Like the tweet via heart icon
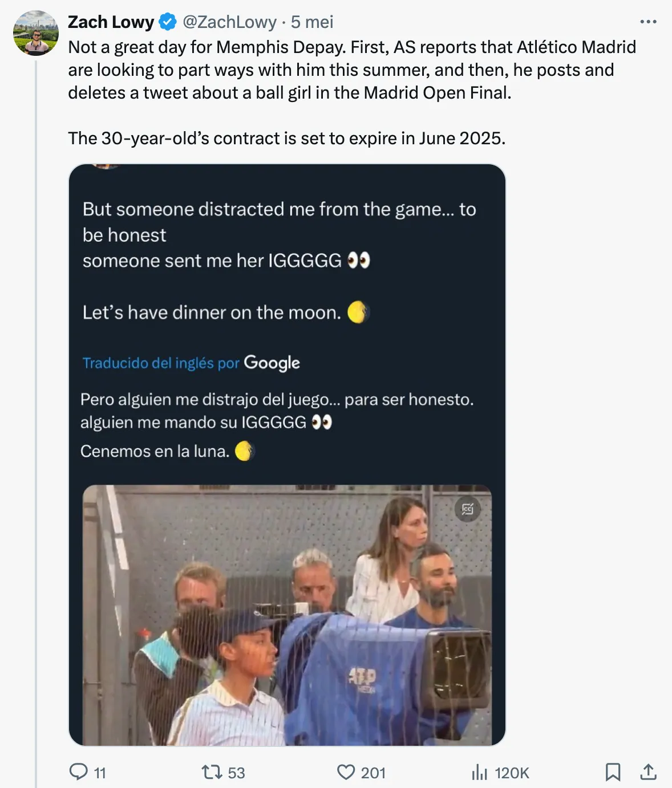 click(346, 772)
